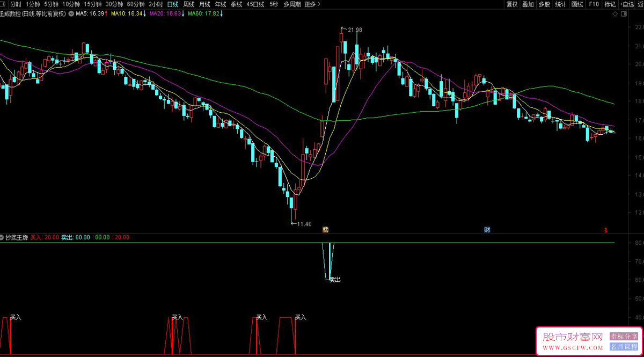Select the 30分钟 period tab

point(114,4)
